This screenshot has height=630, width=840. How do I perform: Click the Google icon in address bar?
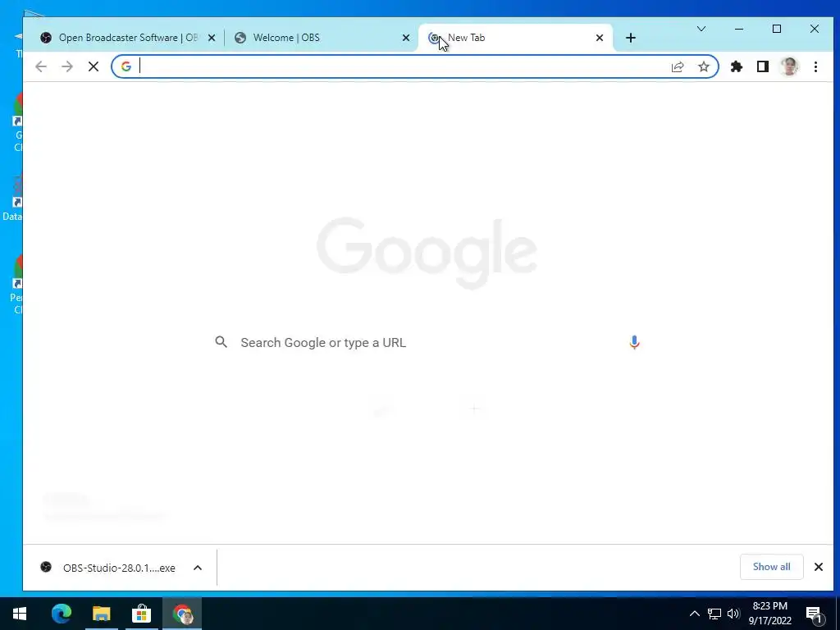[x=126, y=66]
